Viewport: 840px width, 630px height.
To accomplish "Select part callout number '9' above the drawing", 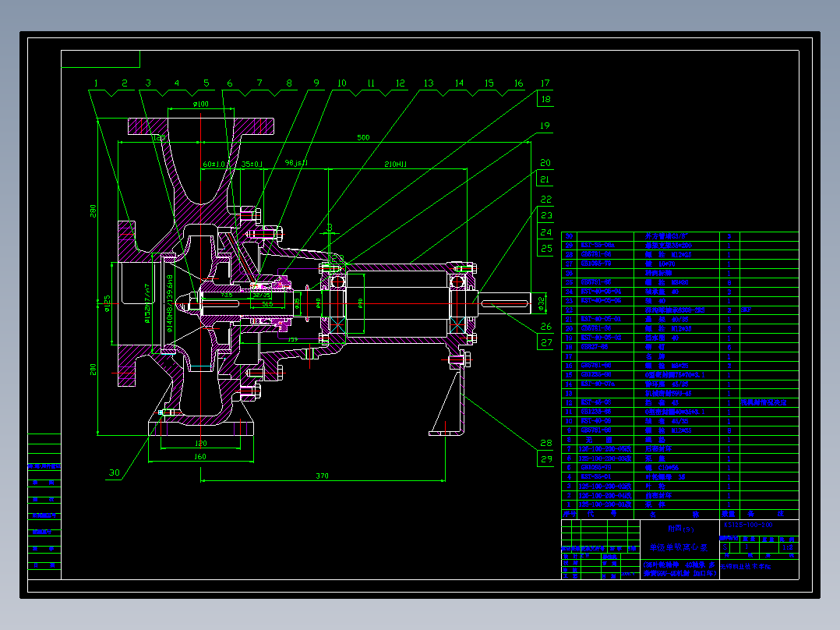I will coord(316,83).
